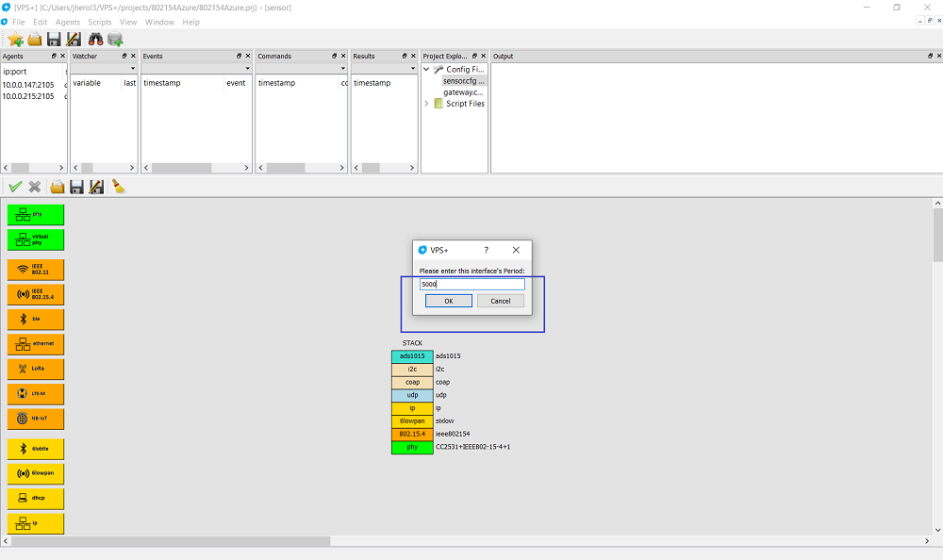Cancel the interface Period dialog
Screen dimensions: 943x560
click(x=500, y=301)
